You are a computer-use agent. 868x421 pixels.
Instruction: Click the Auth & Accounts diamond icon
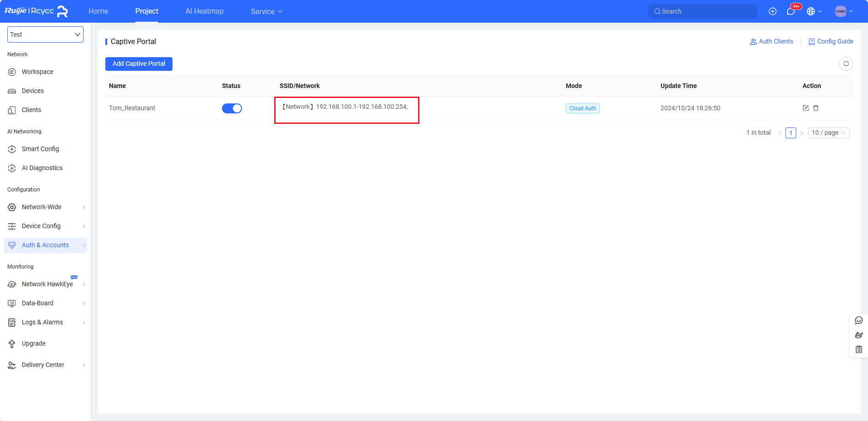tap(12, 245)
